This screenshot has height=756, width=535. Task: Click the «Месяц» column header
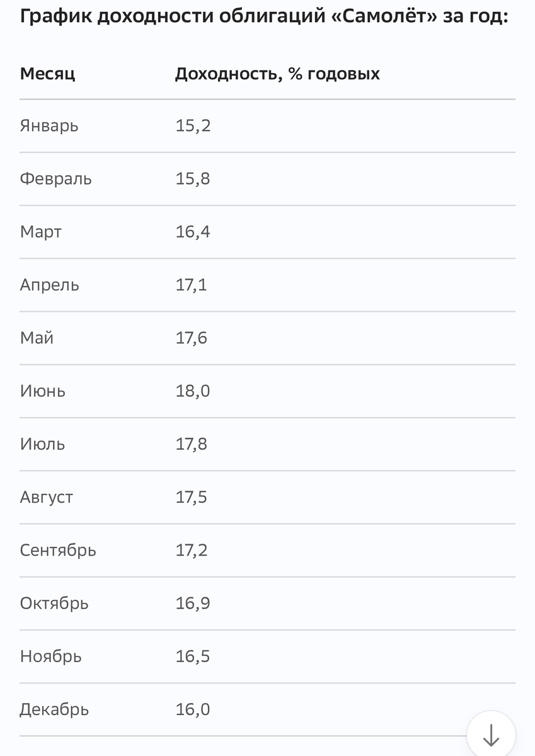[x=47, y=74]
